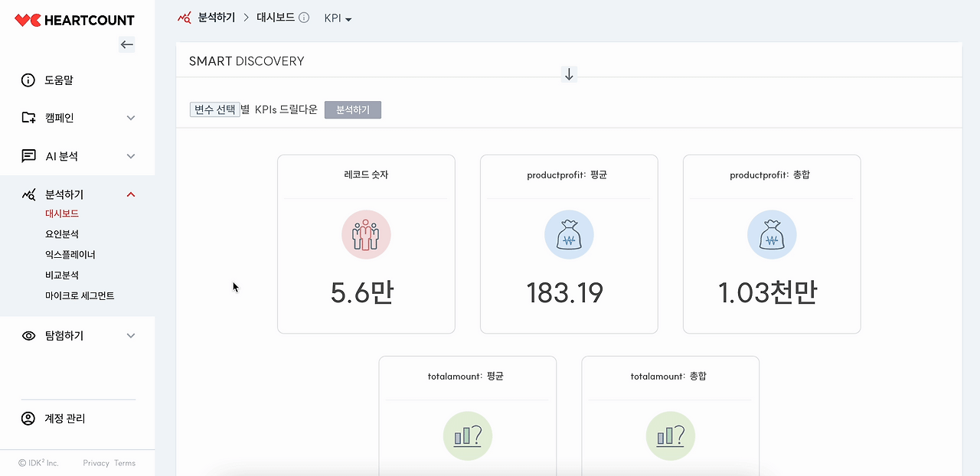Viewport: 980px width, 476px height.
Task: Open the Privacy link in the footer
Action: (x=96, y=463)
